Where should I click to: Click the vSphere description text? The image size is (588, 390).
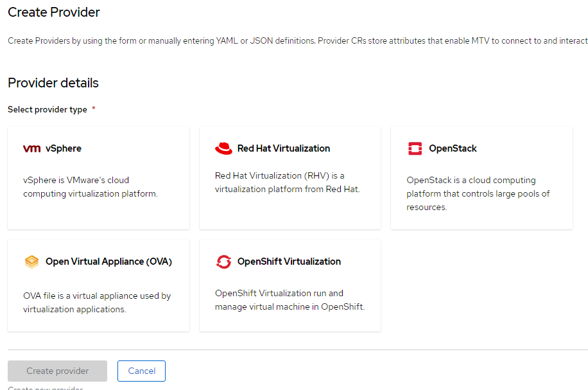[91, 187]
